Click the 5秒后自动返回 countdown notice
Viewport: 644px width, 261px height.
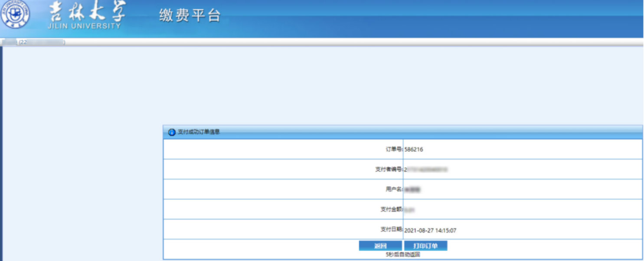click(403, 255)
